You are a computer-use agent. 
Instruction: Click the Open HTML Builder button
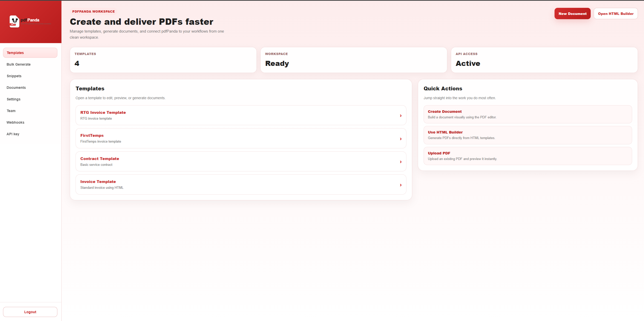616,13
